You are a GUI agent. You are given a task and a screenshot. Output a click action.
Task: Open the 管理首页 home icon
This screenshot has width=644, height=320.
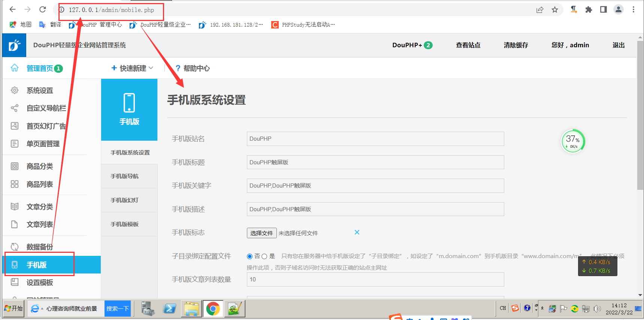coord(15,68)
